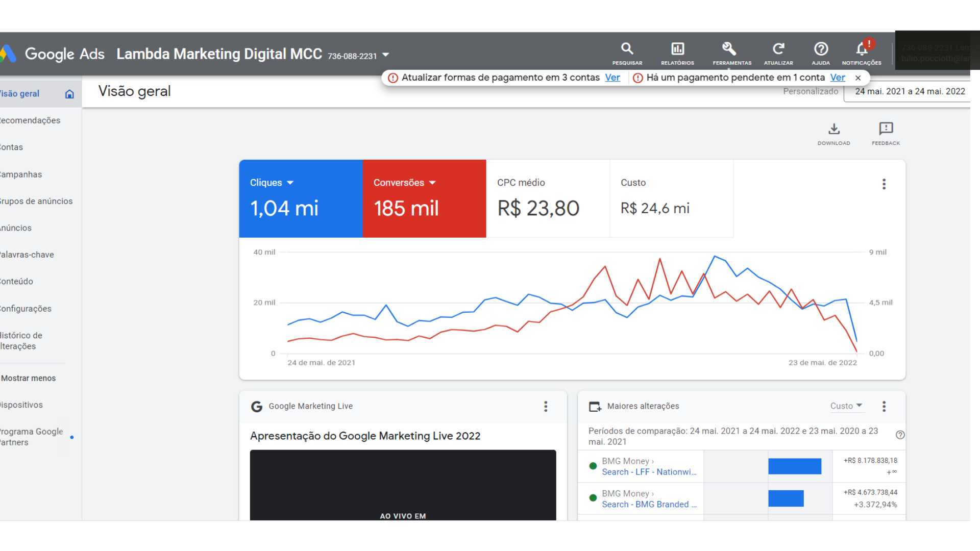Play the Google Marketing Live video thumbnail

click(x=403, y=485)
